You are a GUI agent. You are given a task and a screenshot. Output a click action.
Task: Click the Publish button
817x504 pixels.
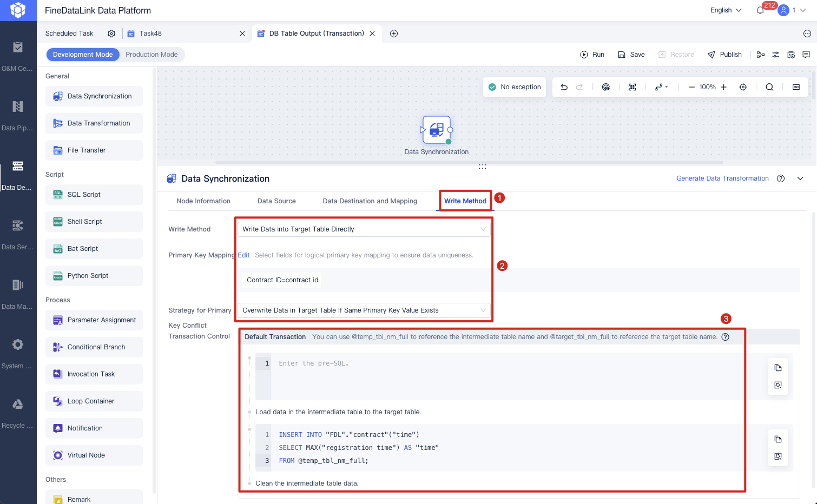click(x=724, y=55)
